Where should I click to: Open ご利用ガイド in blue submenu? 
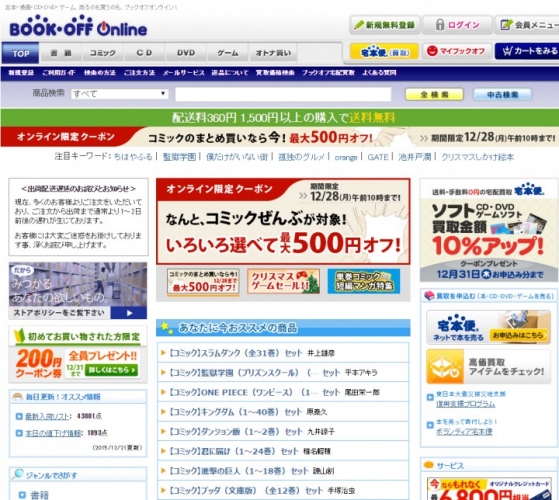(x=58, y=73)
